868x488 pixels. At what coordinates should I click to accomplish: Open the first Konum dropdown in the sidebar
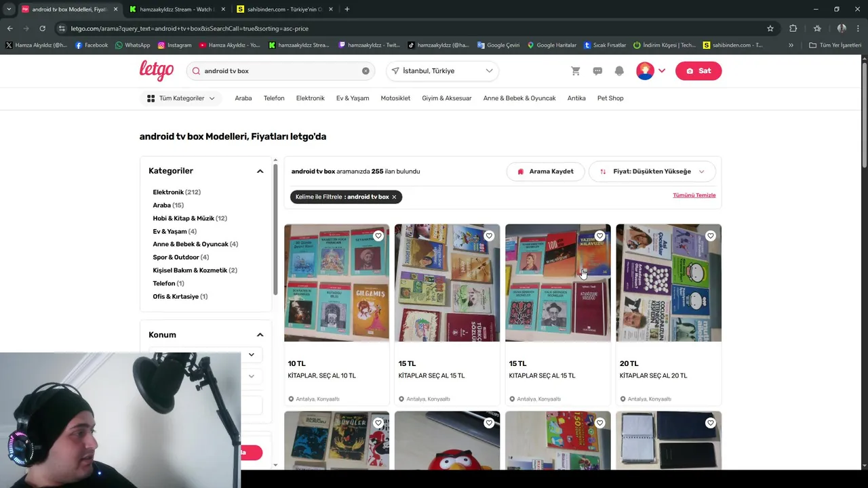pos(206,354)
